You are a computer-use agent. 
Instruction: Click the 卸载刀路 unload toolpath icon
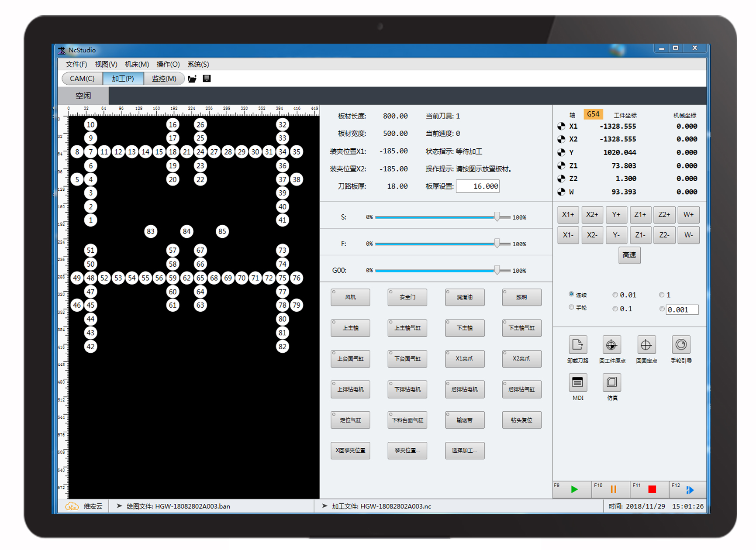577,345
